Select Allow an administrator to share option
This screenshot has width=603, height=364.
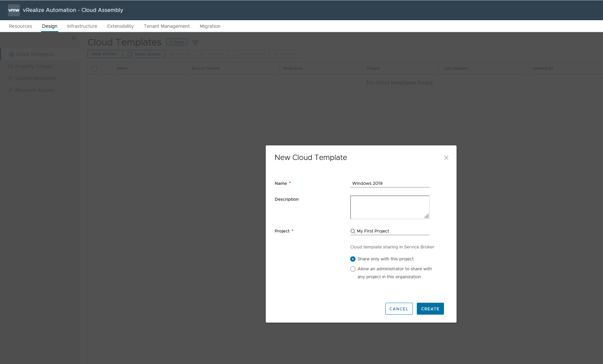coord(353,269)
